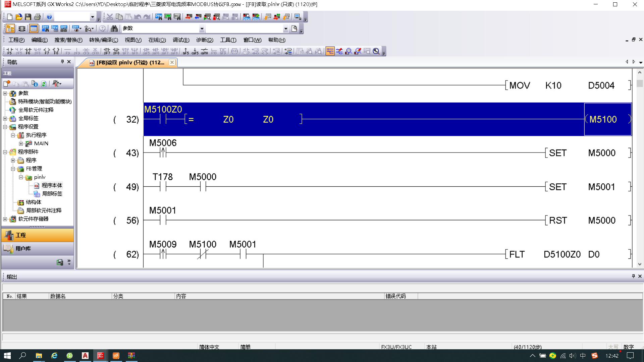Click the binoculars search icon
This screenshot has width=644, height=362.
[114, 28]
